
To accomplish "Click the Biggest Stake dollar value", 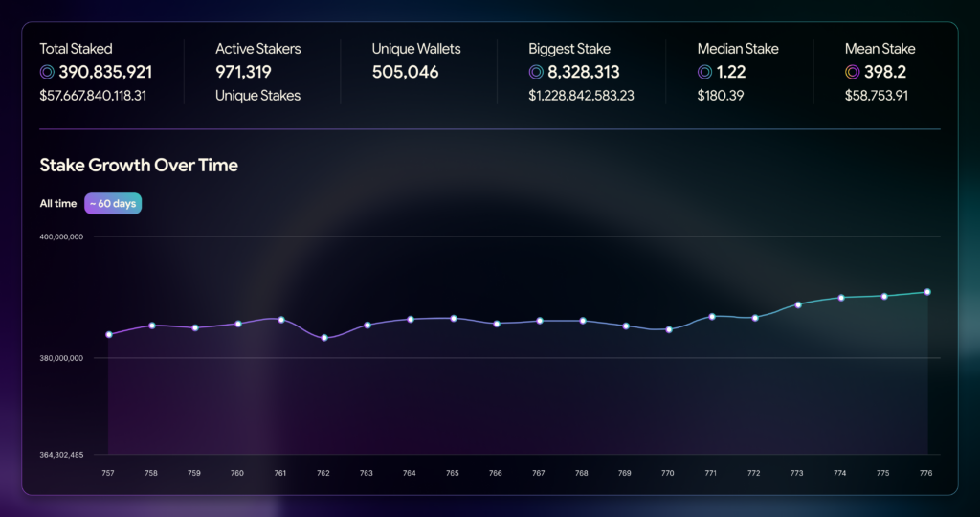I will (581, 96).
